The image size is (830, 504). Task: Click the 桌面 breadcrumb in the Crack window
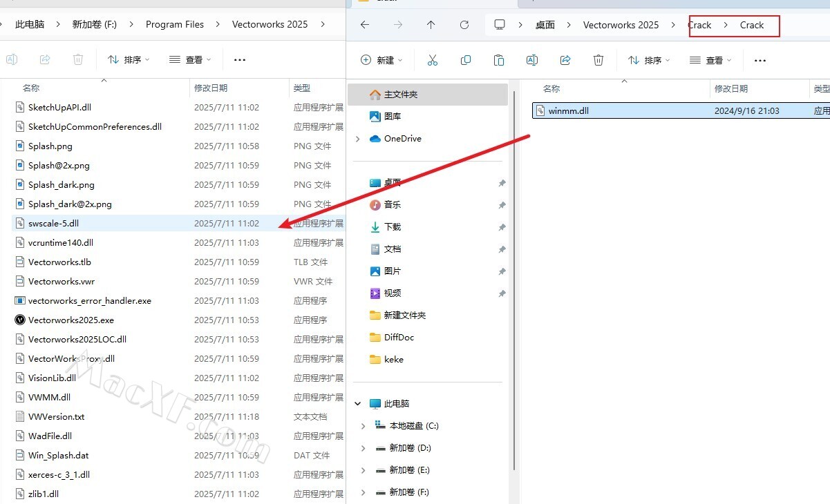545,25
